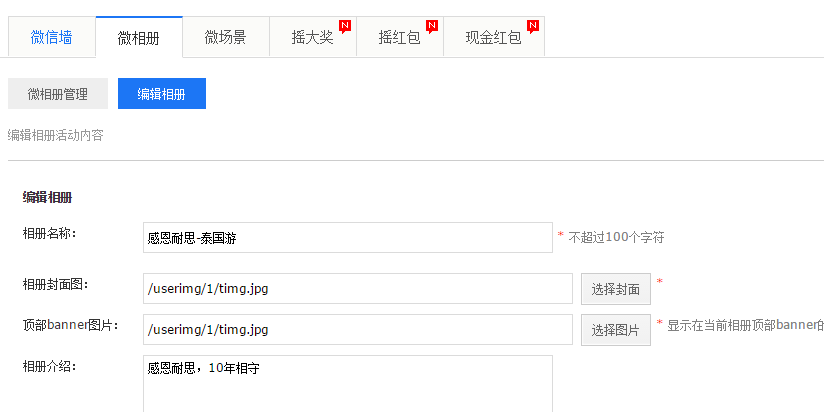Click the 相册封面图 path input
The image size is (824, 412).
[357, 289]
